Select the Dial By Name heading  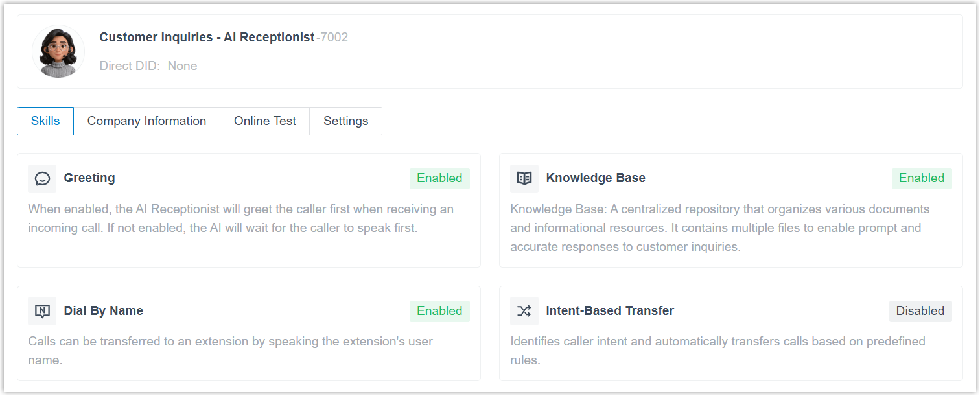(103, 311)
